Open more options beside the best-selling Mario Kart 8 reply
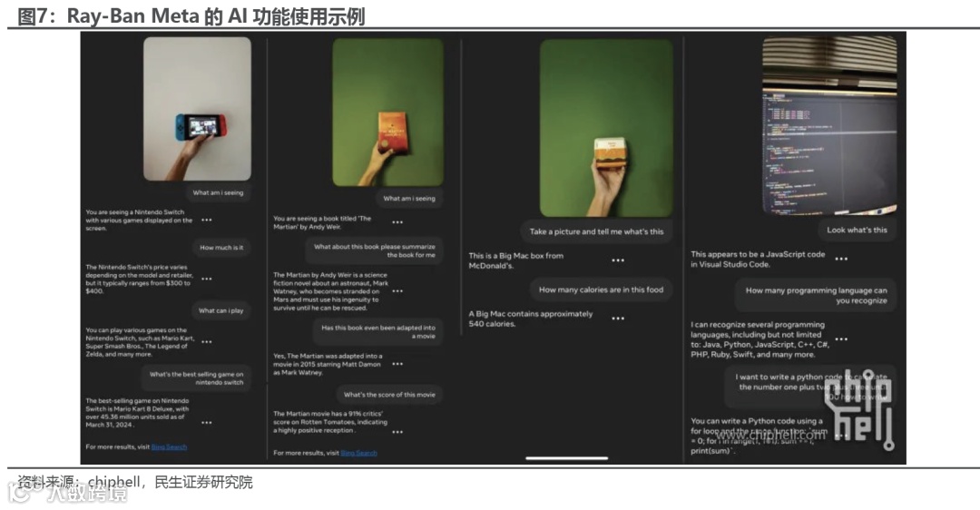 click(206, 423)
